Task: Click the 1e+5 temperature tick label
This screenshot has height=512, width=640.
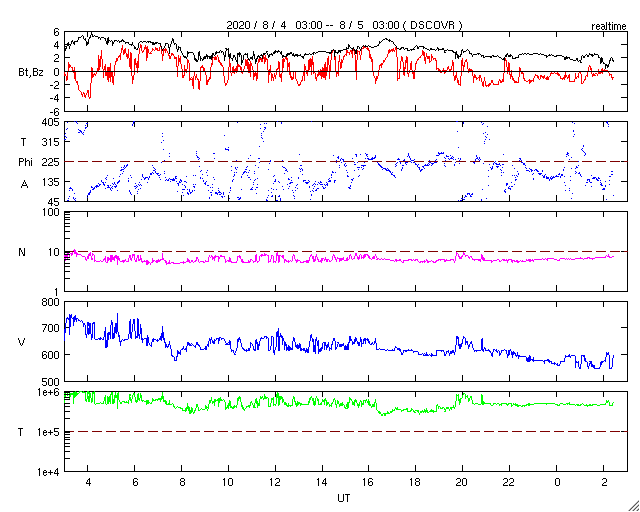Action: click(49, 432)
